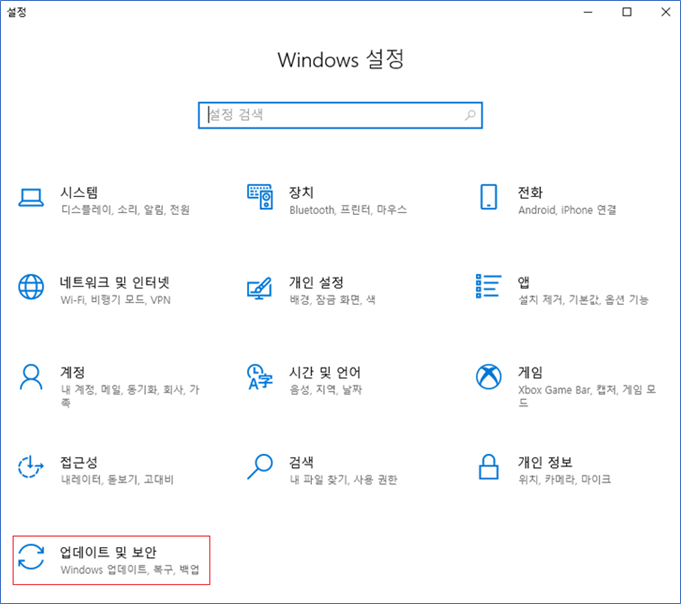Open 네트워크 및 인터넷 title
Image resolution: width=681 pixels, height=604 pixels.
114,283
